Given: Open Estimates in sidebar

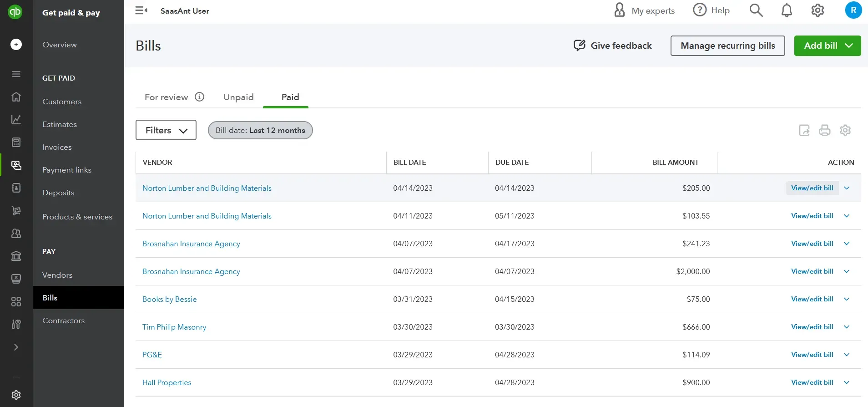Looking at the screenshot, I should (x=60, y=124).
